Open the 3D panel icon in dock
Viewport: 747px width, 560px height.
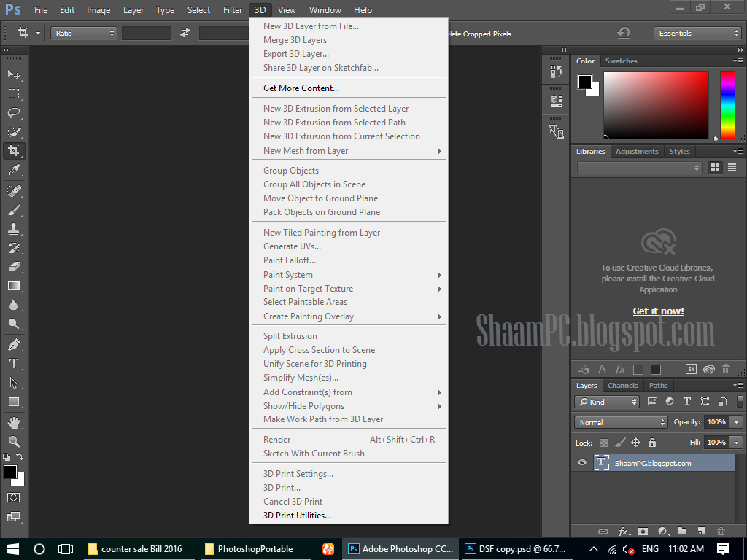point(556,101)
